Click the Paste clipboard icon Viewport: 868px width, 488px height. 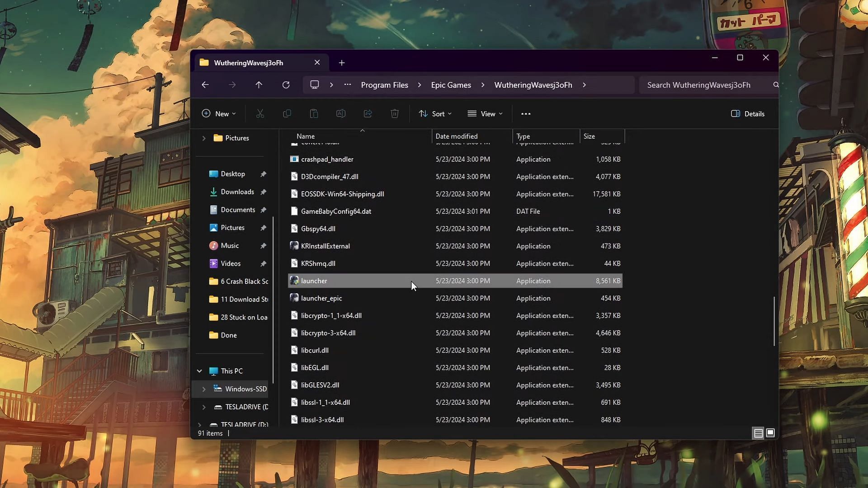pyautogui.click(x=314, y=114)
